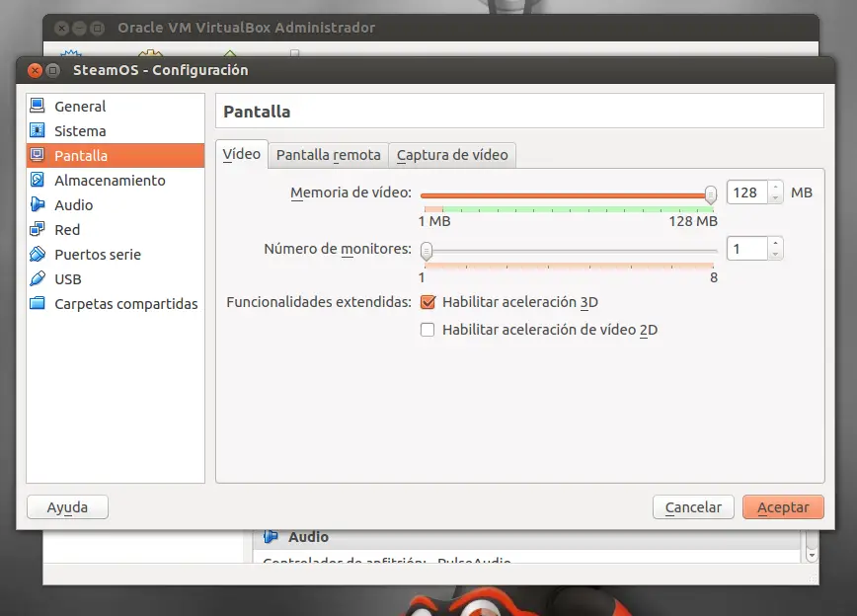The height and width of the screenshot is (616, 857).
Task: Increase monitor count with up stepper arrow
Action: (x=775, y=243)
